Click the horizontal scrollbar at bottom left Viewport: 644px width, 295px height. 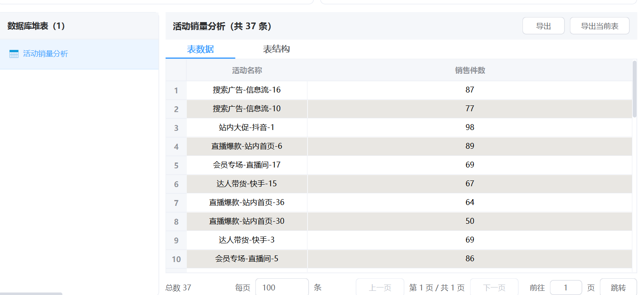click(x=31, y=293)
